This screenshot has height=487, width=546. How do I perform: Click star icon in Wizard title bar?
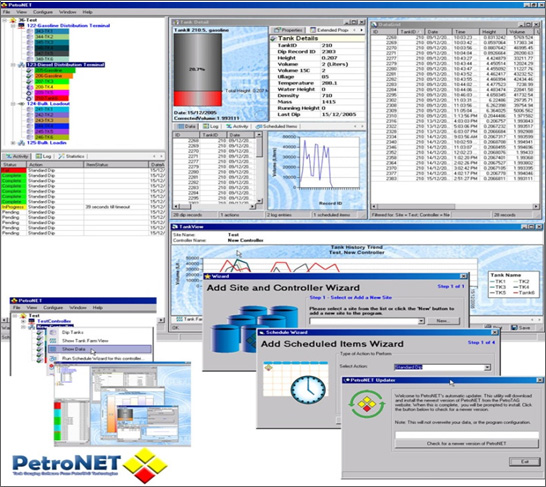coord(208,276)
